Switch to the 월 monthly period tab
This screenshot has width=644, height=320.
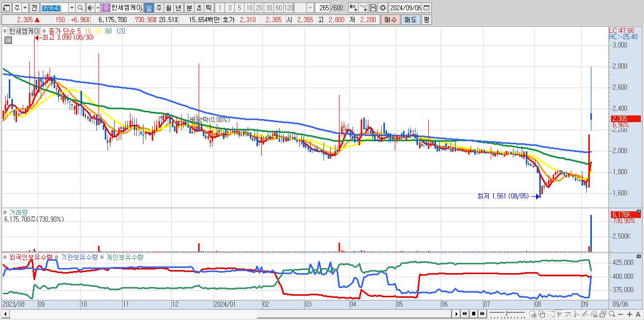tap(168, 8)
